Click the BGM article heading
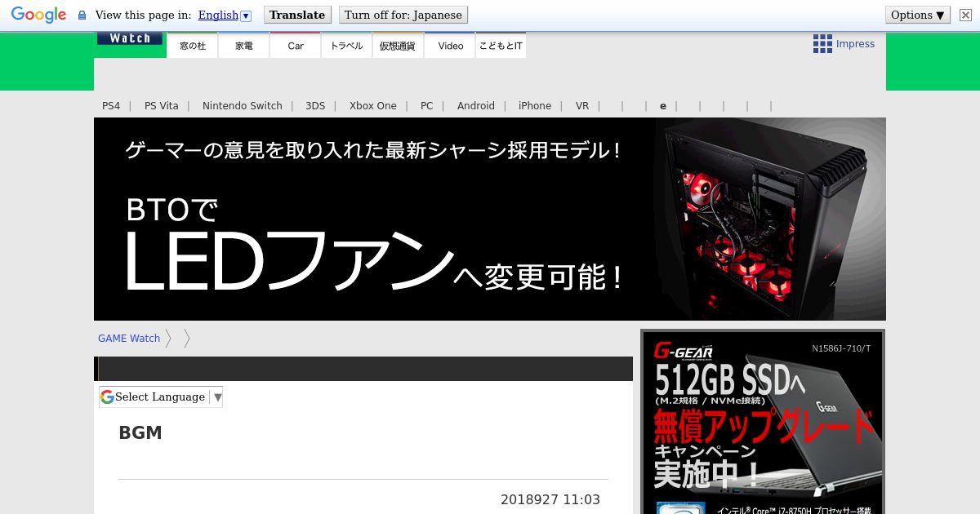 [140, 433]
